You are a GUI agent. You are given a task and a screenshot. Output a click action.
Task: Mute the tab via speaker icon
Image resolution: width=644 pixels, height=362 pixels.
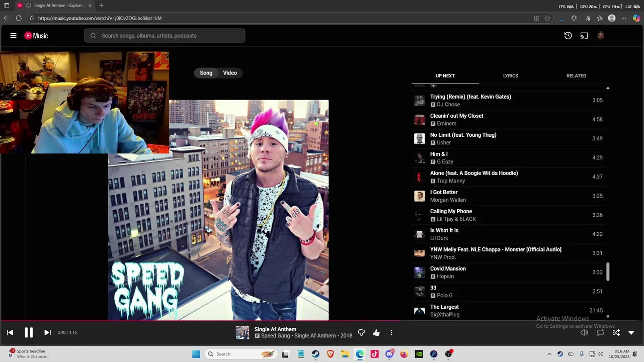pyautogui.click(x=28, y=6)
